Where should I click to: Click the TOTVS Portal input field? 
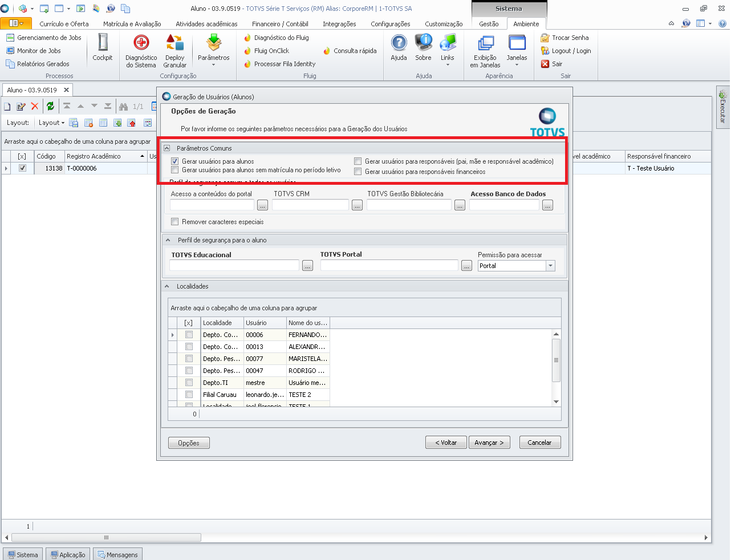[389, 265]
